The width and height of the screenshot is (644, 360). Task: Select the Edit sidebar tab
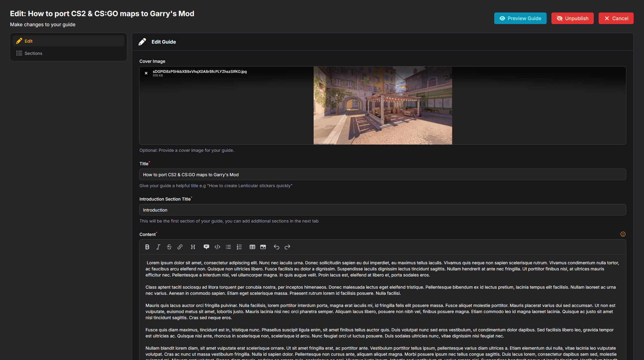[x=29, y=41]
